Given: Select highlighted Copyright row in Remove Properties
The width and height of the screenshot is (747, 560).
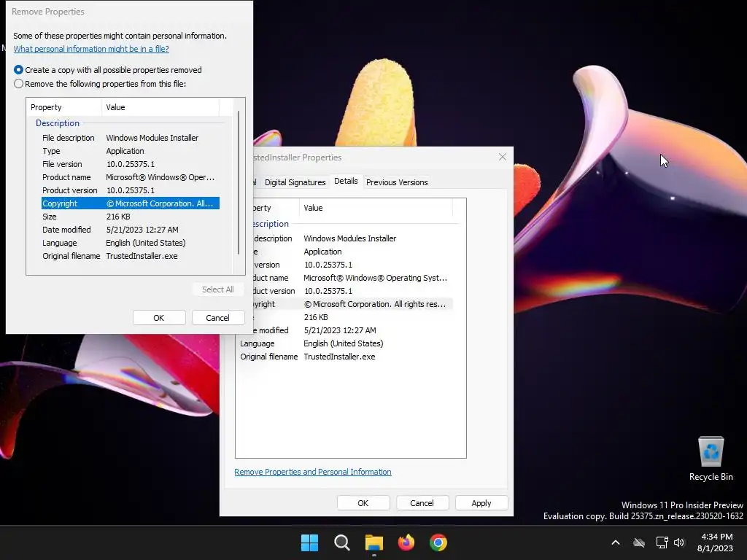Looking at the screenshot, I should point(131,203).
